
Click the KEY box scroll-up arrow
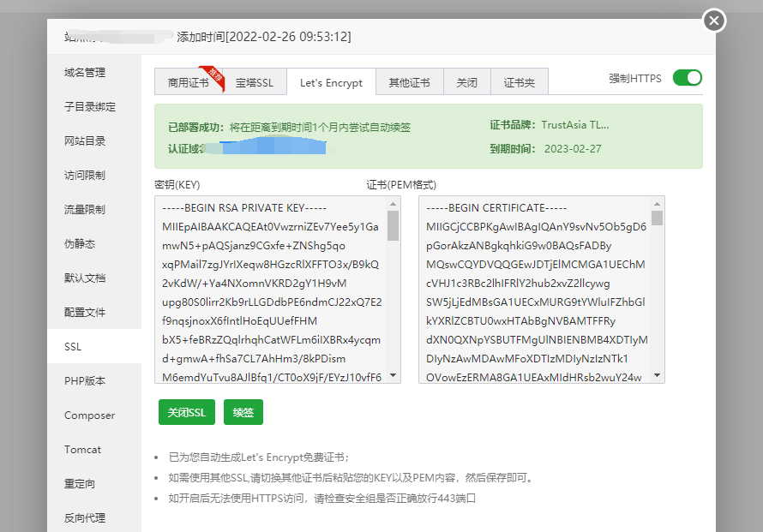(394, 203)
